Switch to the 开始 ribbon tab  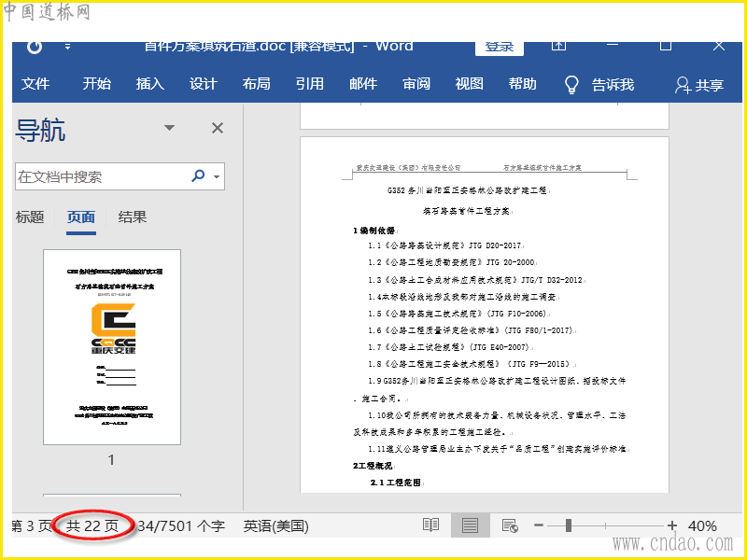click(97, 84)
